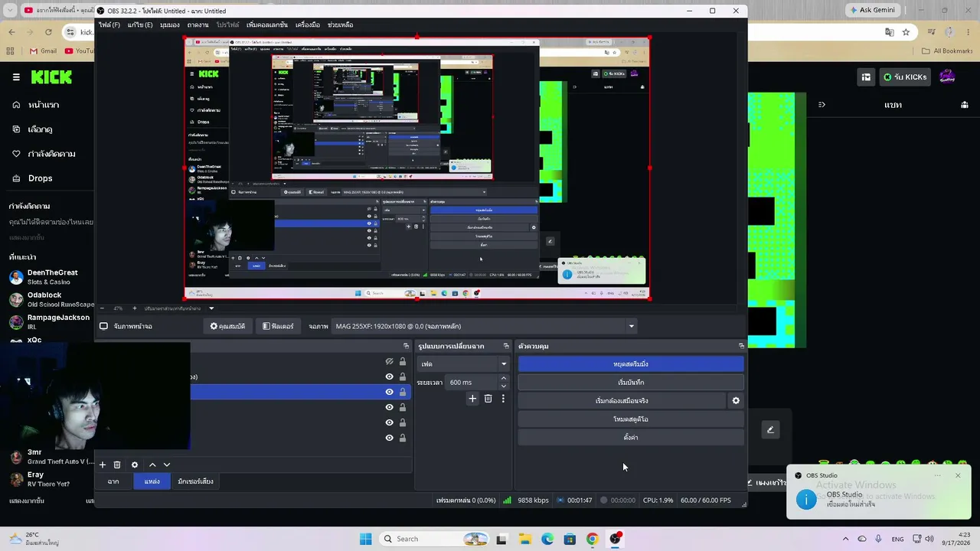Toggle eye icon on fourth source row
Viewport: 980px width, 551px height.
tap(389, 407)
